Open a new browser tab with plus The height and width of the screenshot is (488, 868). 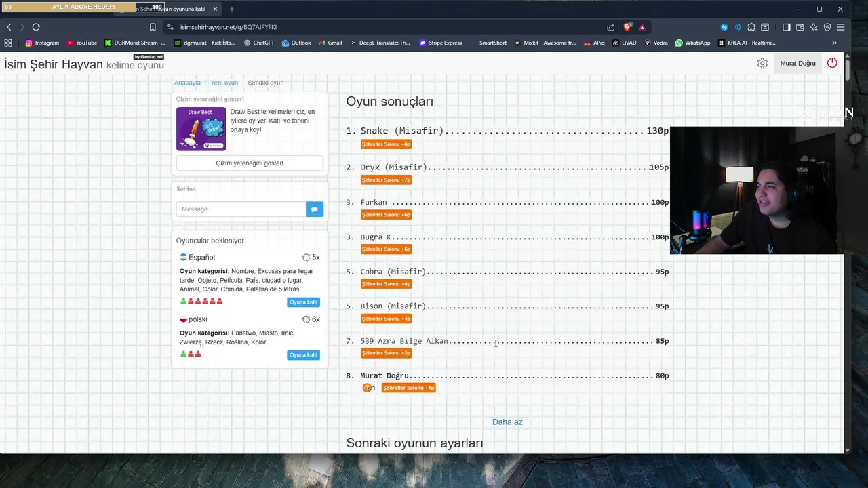pyautogui.click(x=231, y=9)
